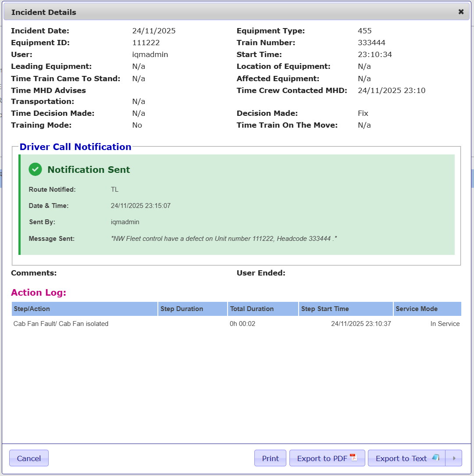Click the Equipment ID value 111222
The image size is (474, 476).
pos(146,43)
